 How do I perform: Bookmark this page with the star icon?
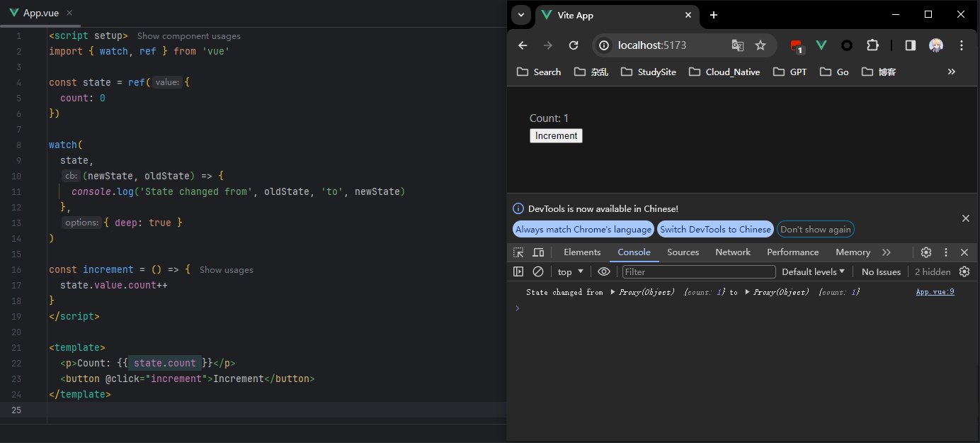[x=760, y=45]
